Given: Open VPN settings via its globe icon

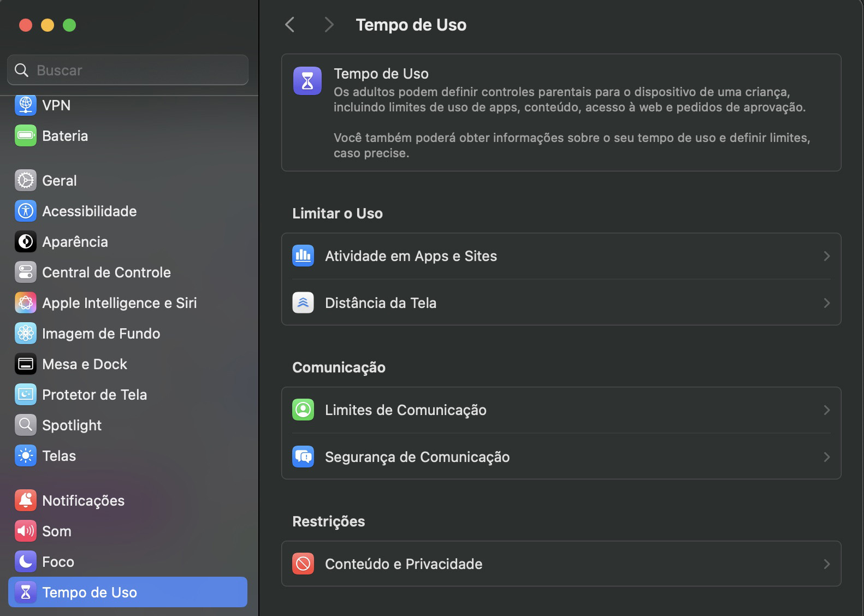Looking at the screenshot, I should pos(26,105).
